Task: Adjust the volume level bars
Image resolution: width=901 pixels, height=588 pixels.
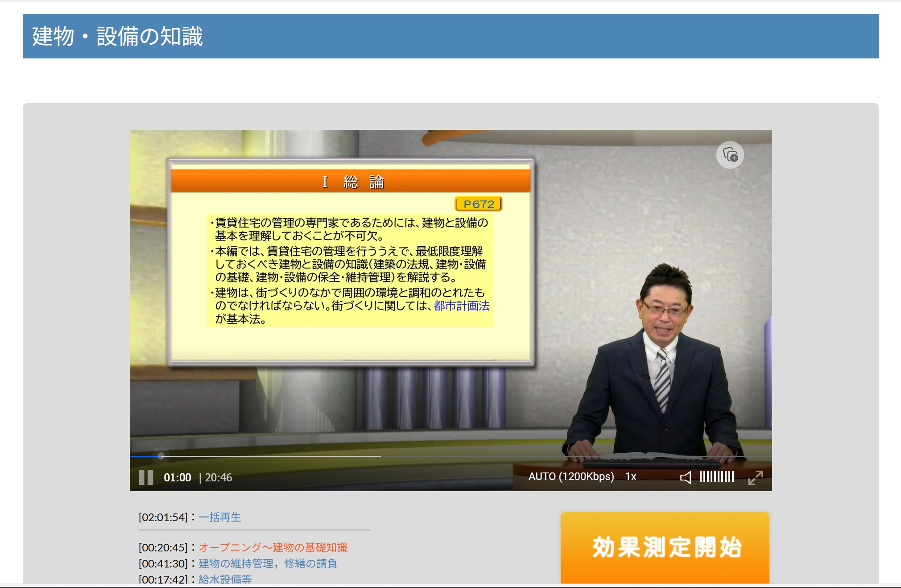Action: (x=717, y=477)
